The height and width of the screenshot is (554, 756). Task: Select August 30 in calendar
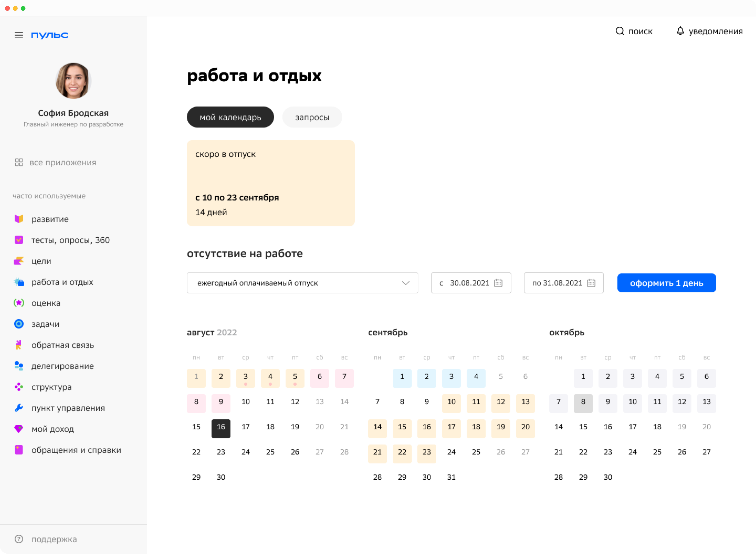(221, 477)
